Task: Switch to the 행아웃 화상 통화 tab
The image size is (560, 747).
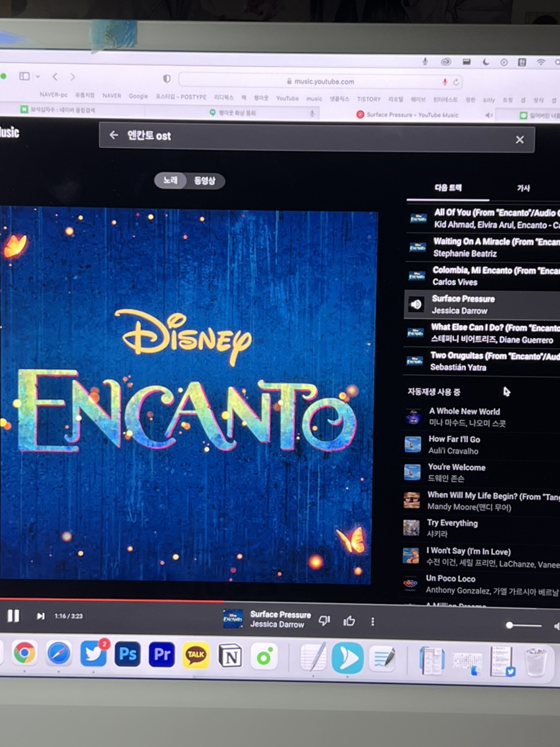Action: pos(233,113)
